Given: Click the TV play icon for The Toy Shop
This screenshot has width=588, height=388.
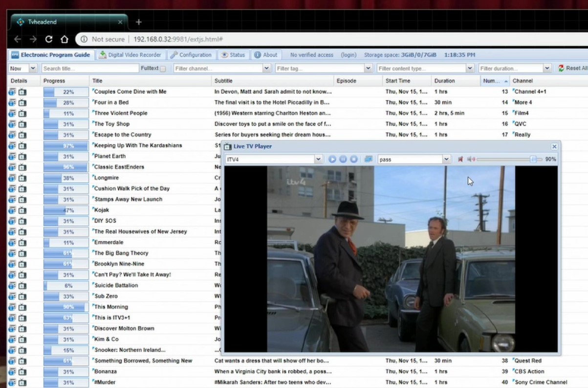Looking at the screenshot, I should pyautogui.click(x=22, y=124).
